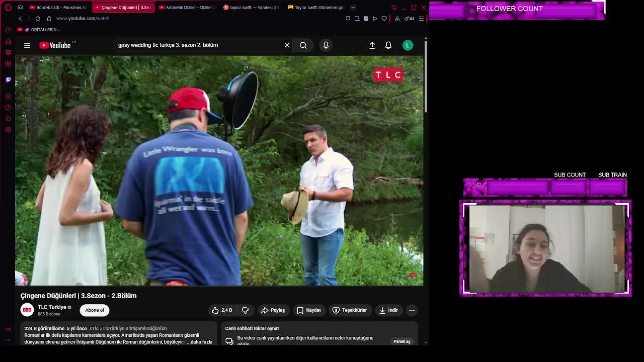The image size is (644, 362).
Task: Open the browser AI assistant button
Action: coord(409,19)
